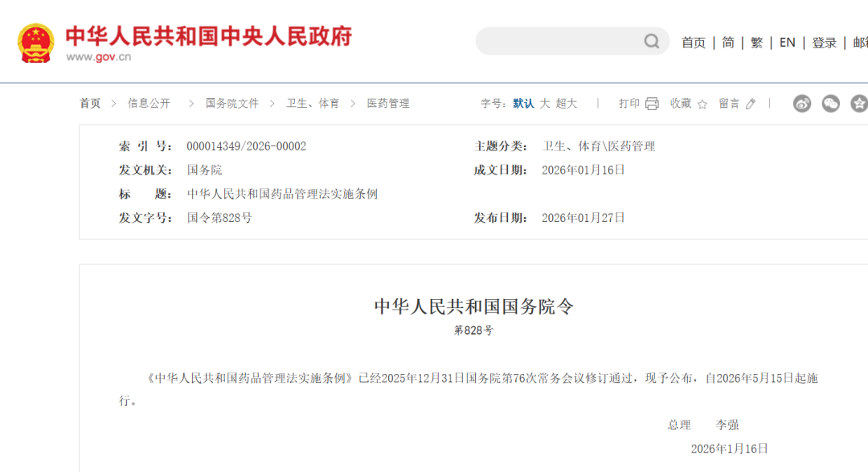Share page via the Weibo icon

pos(802,103)
